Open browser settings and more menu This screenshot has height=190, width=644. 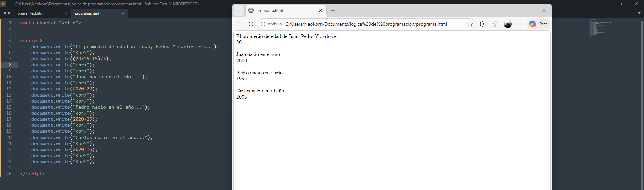pyautogui.click(x=520, y=24)
